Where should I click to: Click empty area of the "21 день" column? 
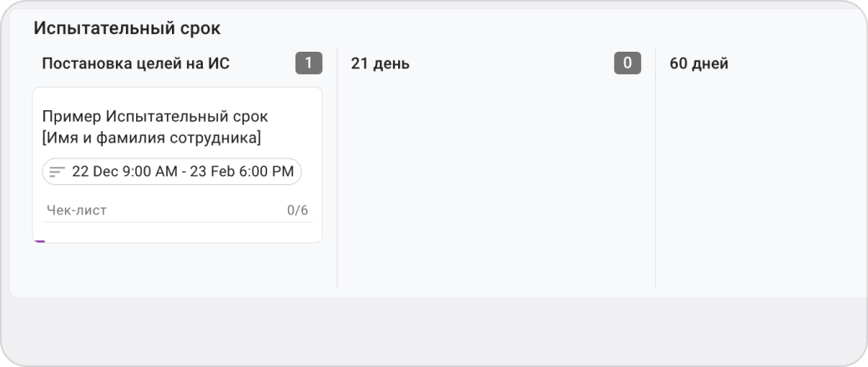pos(496,183)
